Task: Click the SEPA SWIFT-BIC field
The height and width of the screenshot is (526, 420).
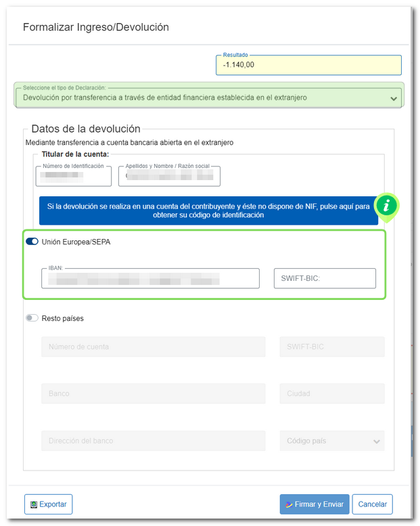Action: (x=325, y=278)
